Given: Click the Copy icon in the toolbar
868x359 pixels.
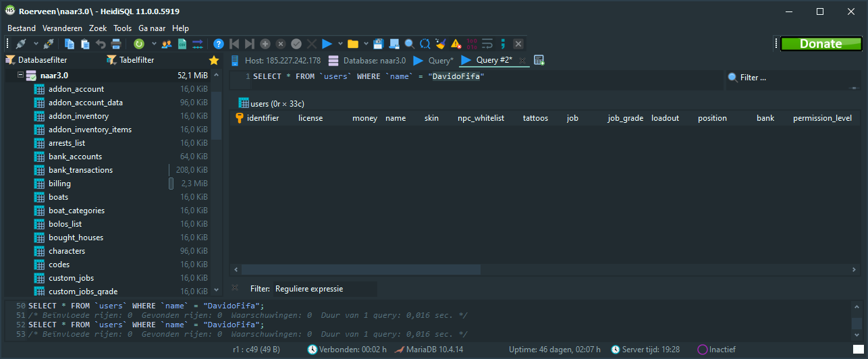Looking at the screenshot, I should tap(70, 44).
